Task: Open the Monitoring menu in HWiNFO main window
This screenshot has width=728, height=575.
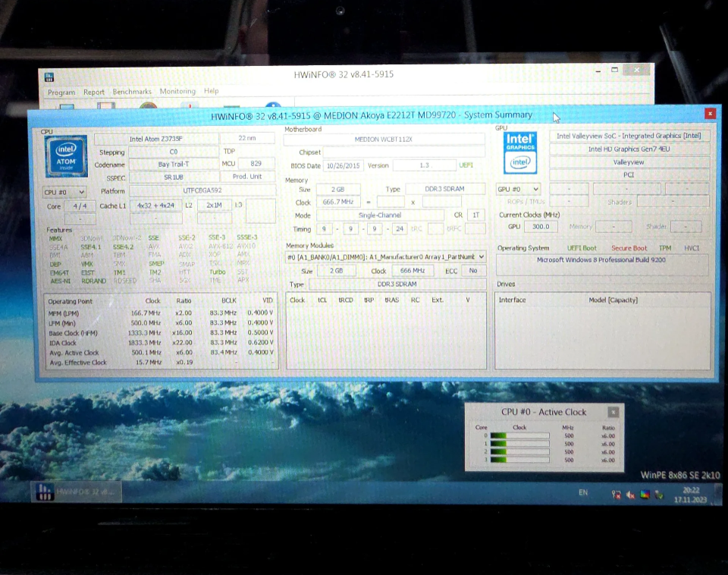Action: 177,91
